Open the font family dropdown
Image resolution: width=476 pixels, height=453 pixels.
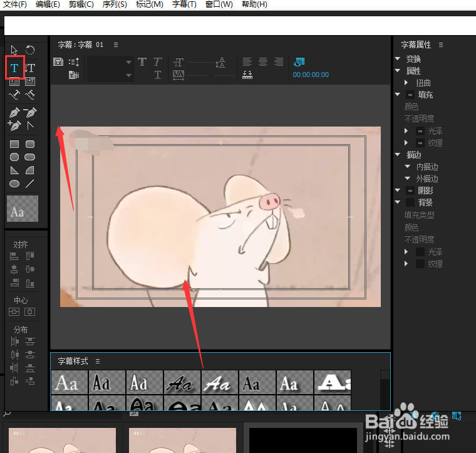click(x=110, y=62)
